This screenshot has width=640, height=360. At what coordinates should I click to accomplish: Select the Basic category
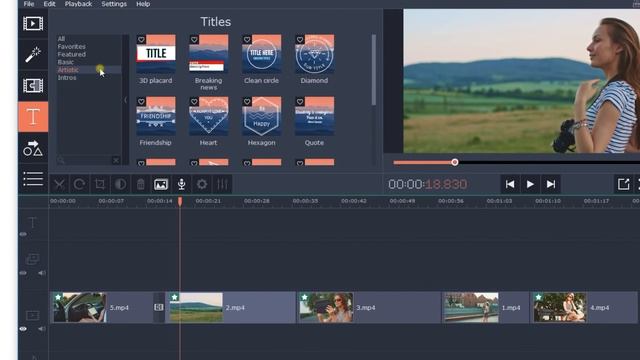coord(66,62)
